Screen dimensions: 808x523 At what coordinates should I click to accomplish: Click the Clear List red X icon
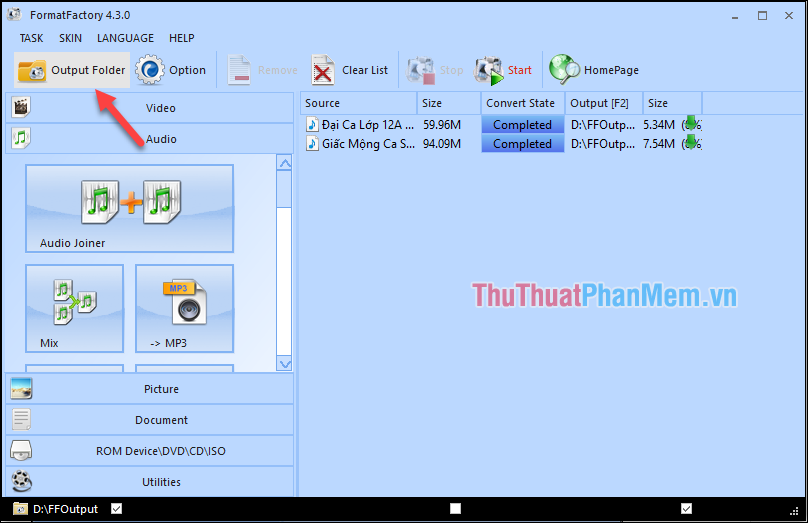(x=324, y=70)
